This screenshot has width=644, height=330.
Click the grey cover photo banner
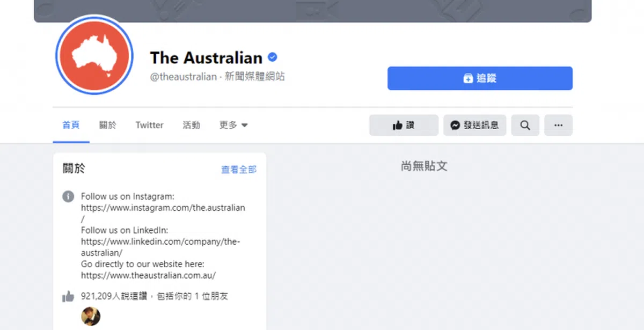[x=312, y=11]
